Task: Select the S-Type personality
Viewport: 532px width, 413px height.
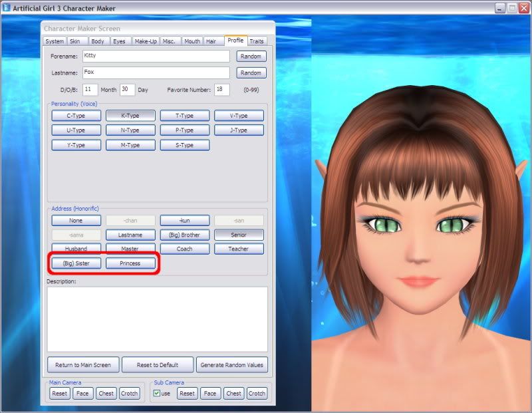Action: coord(185,145)
